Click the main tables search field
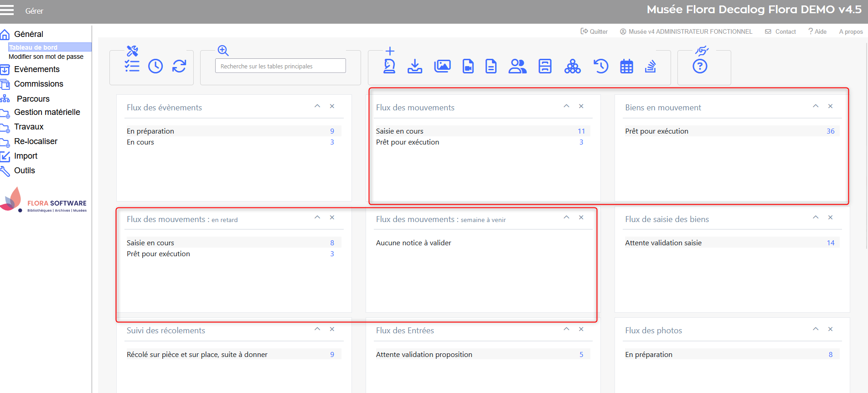This screenshot has width=868, height=393. tap(280, 66)
